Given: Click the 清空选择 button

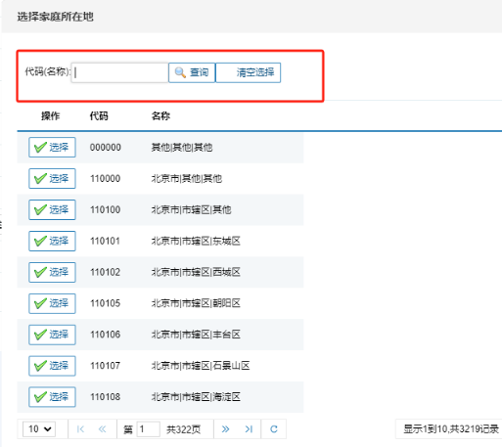Looking at the screenshot, I should tap(249, 72).
